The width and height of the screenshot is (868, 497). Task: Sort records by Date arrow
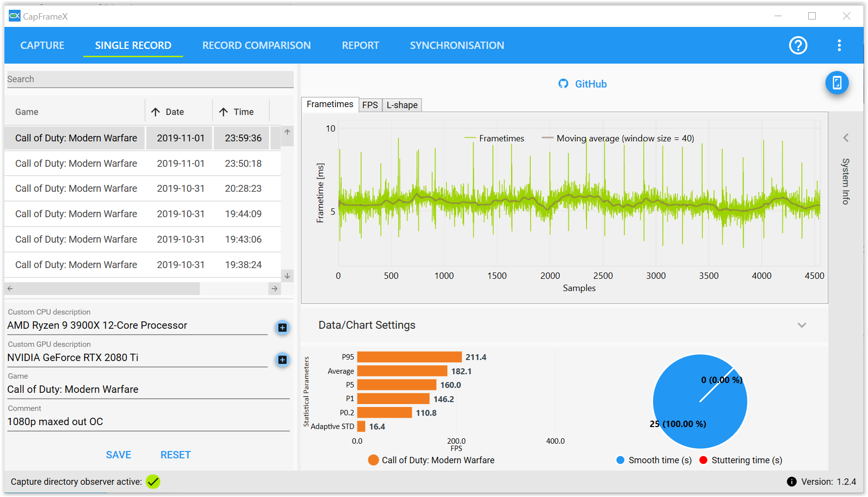coord(156,112)
